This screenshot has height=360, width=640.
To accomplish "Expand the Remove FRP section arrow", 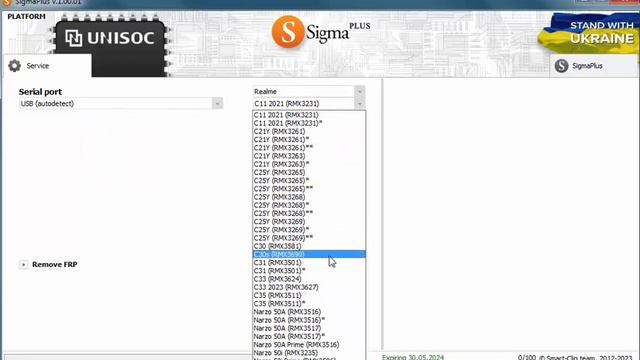I will coord(23,265).
